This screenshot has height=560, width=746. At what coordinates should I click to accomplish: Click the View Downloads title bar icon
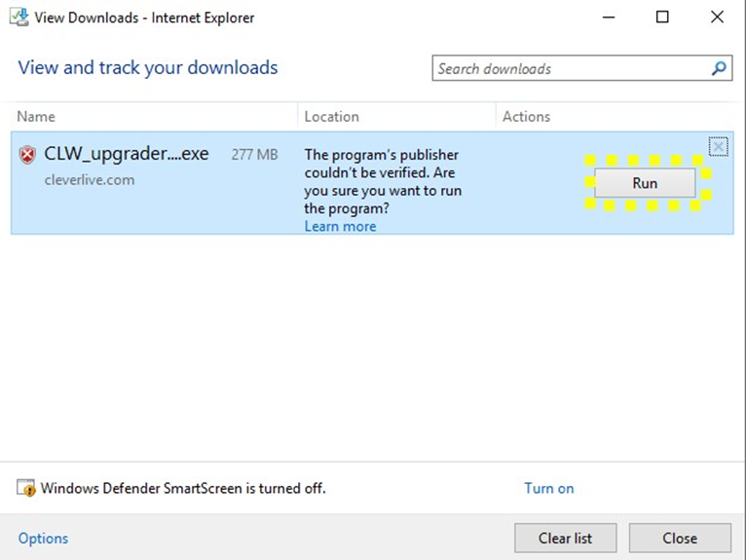tap(19, 18)
